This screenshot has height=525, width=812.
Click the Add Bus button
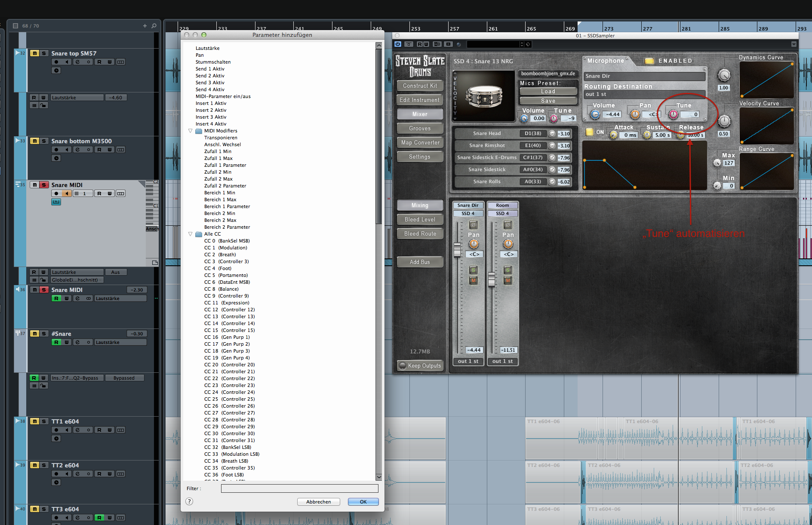pyautogui.click(x=420, y=262)
